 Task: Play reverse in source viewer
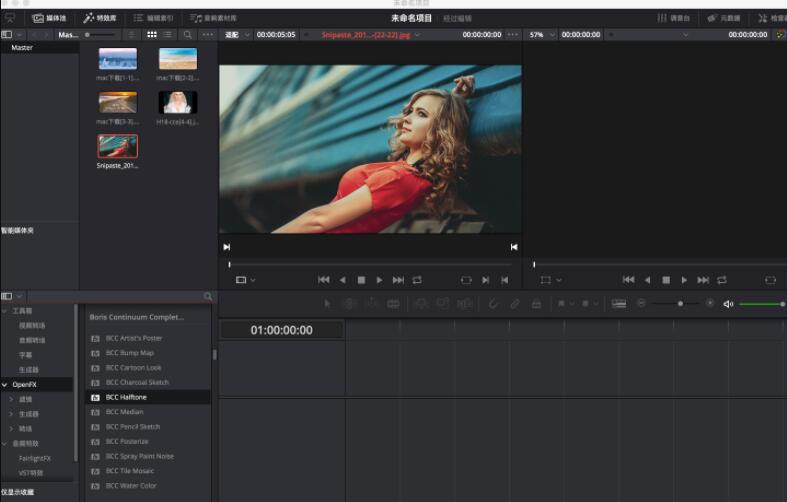[343, 280]
